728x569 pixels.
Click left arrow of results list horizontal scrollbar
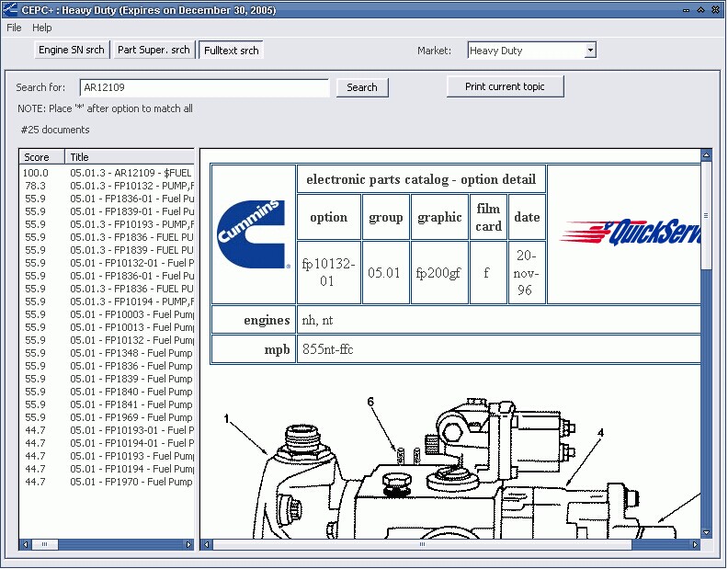point(25,544)
